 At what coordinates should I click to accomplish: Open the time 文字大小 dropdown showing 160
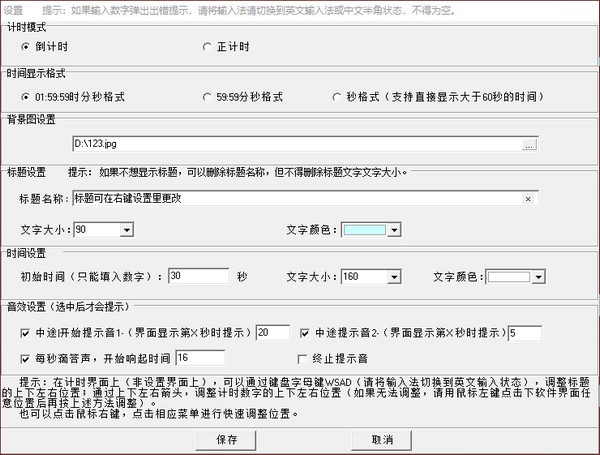click(x=392, y=276)
